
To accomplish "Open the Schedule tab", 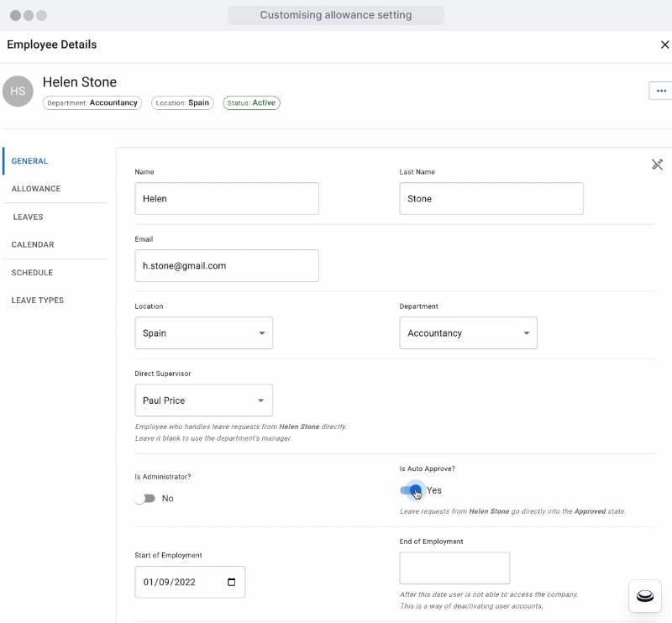I will point(32,273).
